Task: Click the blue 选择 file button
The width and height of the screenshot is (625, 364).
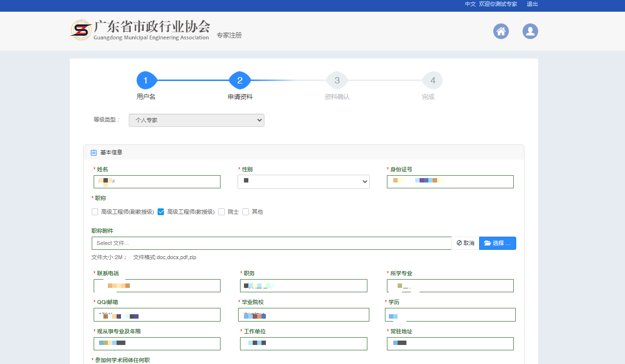Action: (x=498, y=243)
